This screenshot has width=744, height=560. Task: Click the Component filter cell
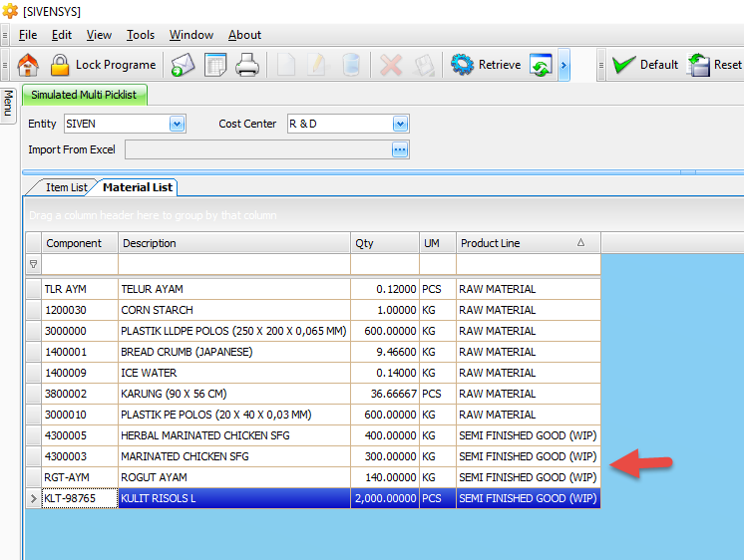80,264
